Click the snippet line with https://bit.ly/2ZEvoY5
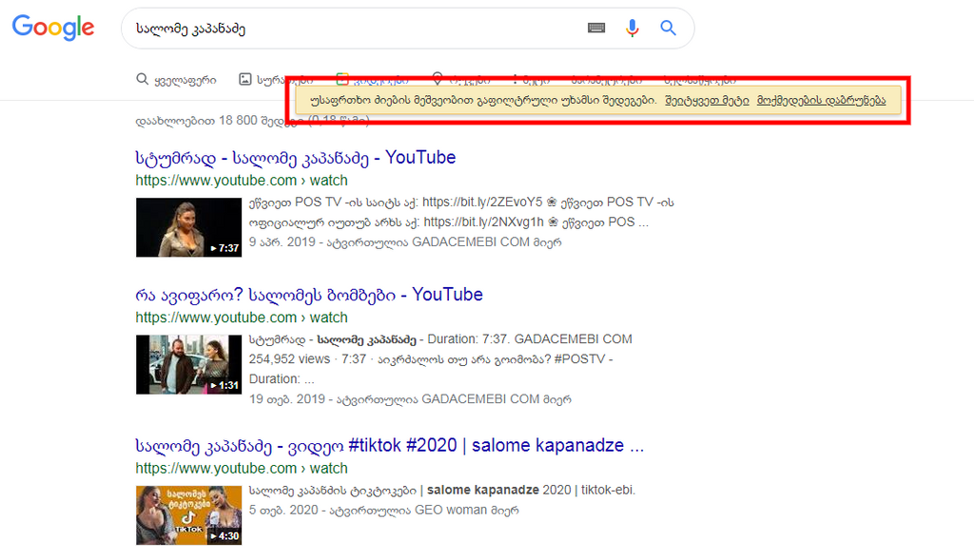This screenshot has height=560, width=974. pos(461,203)
